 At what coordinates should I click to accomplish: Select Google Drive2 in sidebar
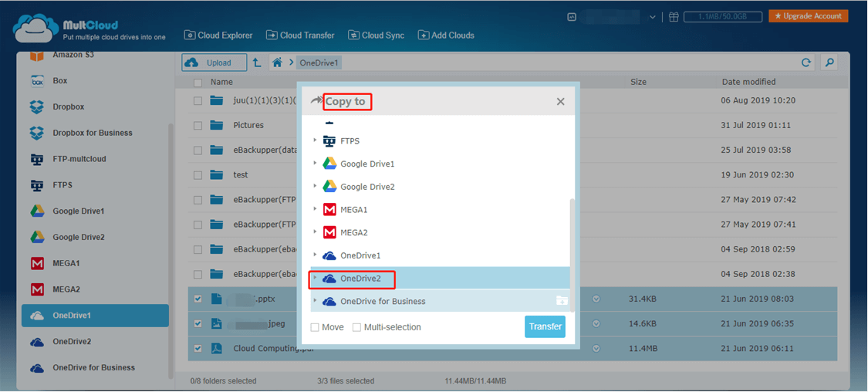pyautogui.click(x=95, y=237)
